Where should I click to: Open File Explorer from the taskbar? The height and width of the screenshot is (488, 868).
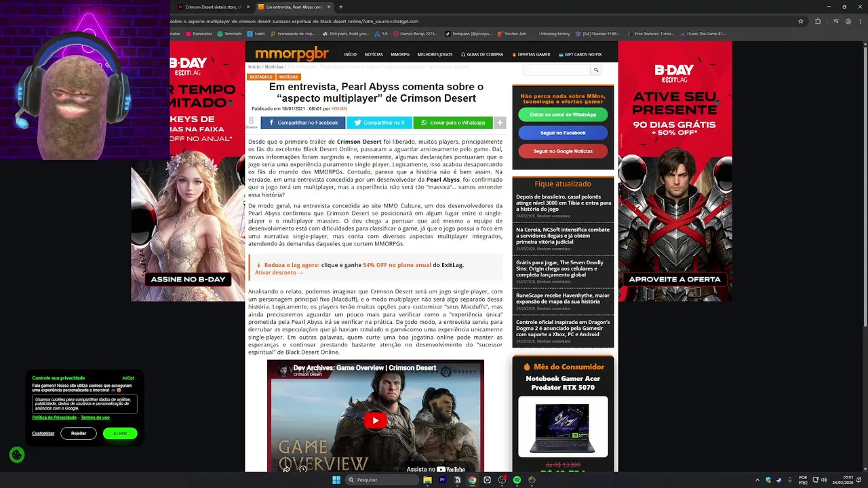pos(427,480)
